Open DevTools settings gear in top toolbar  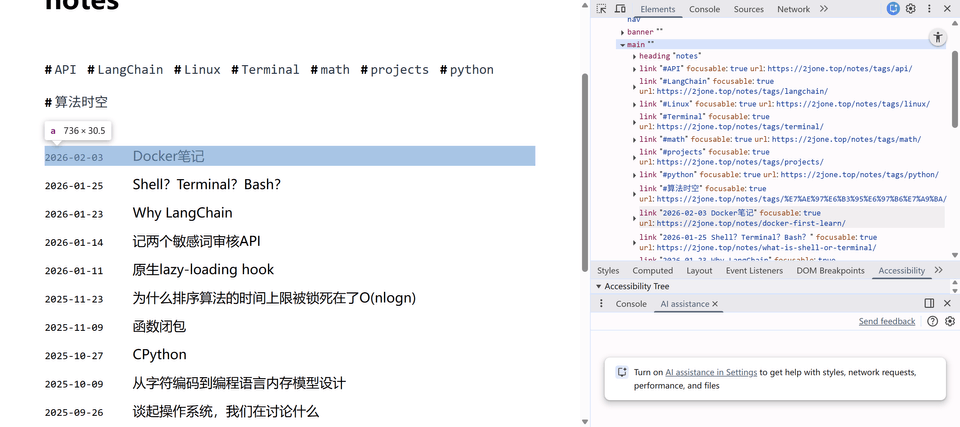coord(911,9)
